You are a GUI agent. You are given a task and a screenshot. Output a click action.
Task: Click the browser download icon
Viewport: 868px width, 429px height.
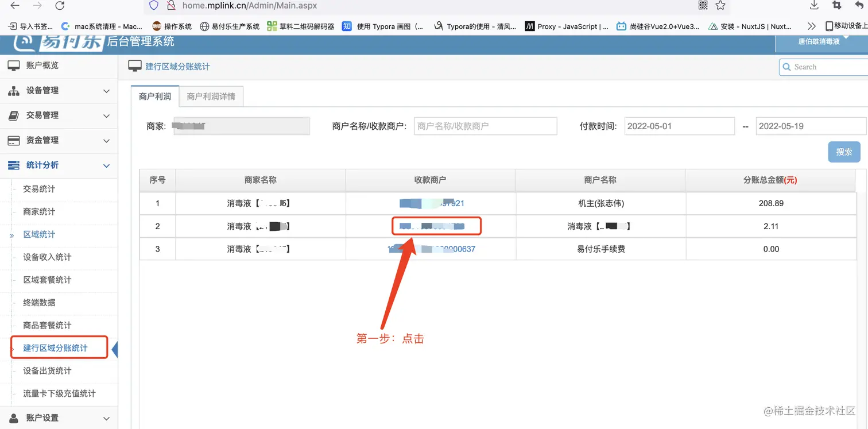[815, 6]
